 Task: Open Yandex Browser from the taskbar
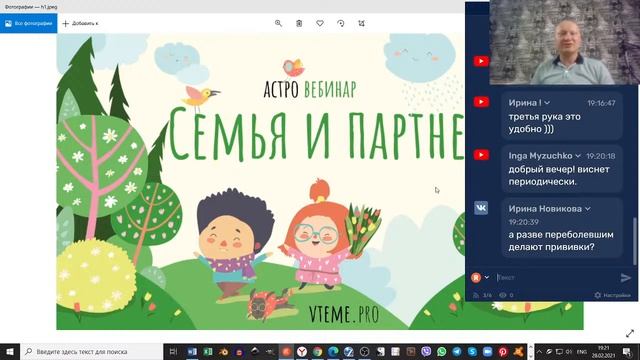point(302,351)
